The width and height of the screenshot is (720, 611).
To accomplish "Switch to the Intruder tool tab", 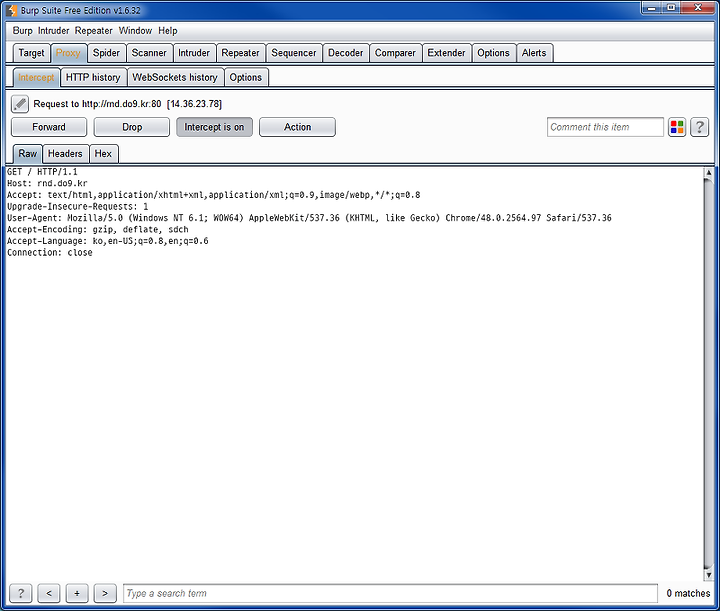I will (194, 53).
